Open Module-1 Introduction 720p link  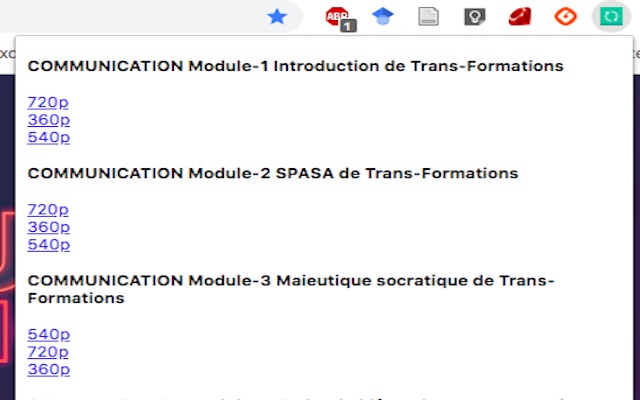coord(48,102)
